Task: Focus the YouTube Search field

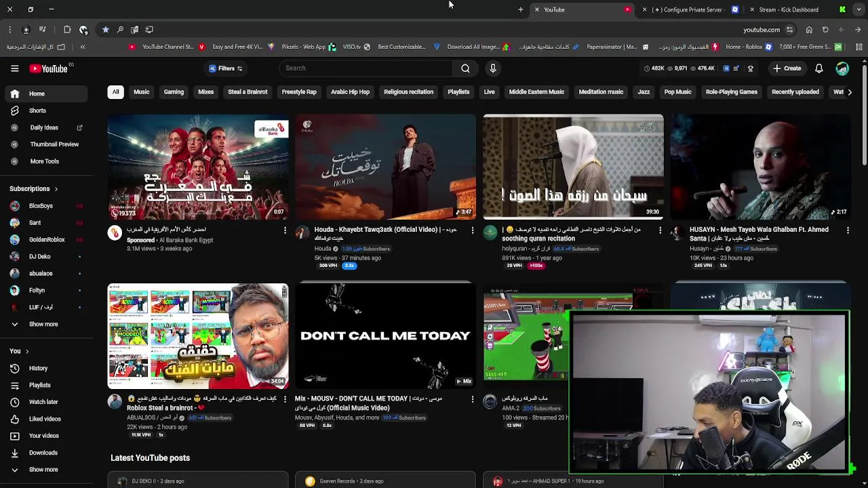Action: click(x=366, y=68)
